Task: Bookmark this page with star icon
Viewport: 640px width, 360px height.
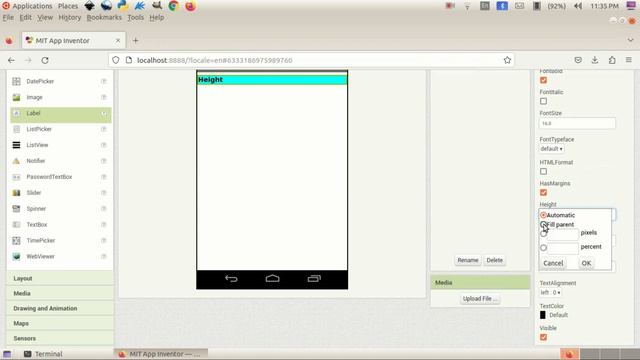Action: tap(507, 60)
